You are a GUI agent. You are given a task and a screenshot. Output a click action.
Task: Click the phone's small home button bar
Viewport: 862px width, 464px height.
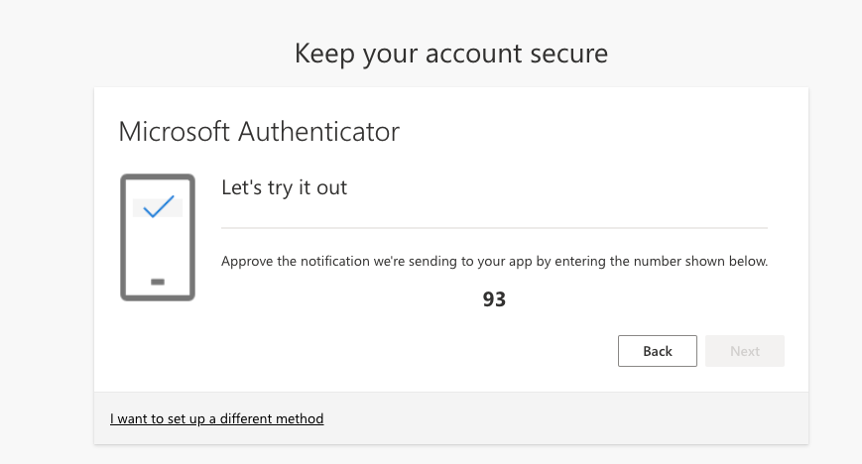158,282
